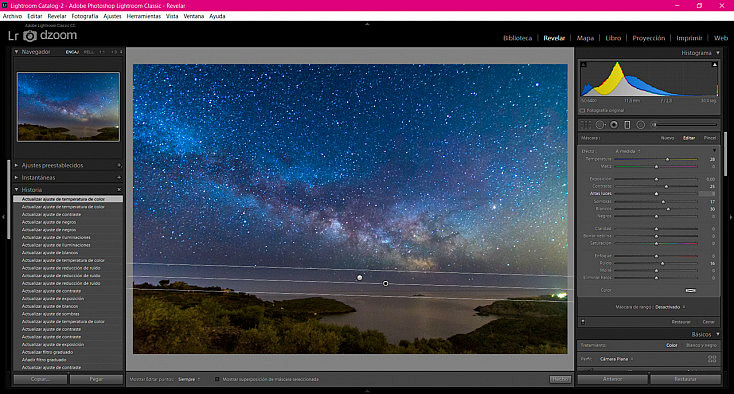Hide the top module picker arrow
Viewport: 734px width, 394px height.
367,24
